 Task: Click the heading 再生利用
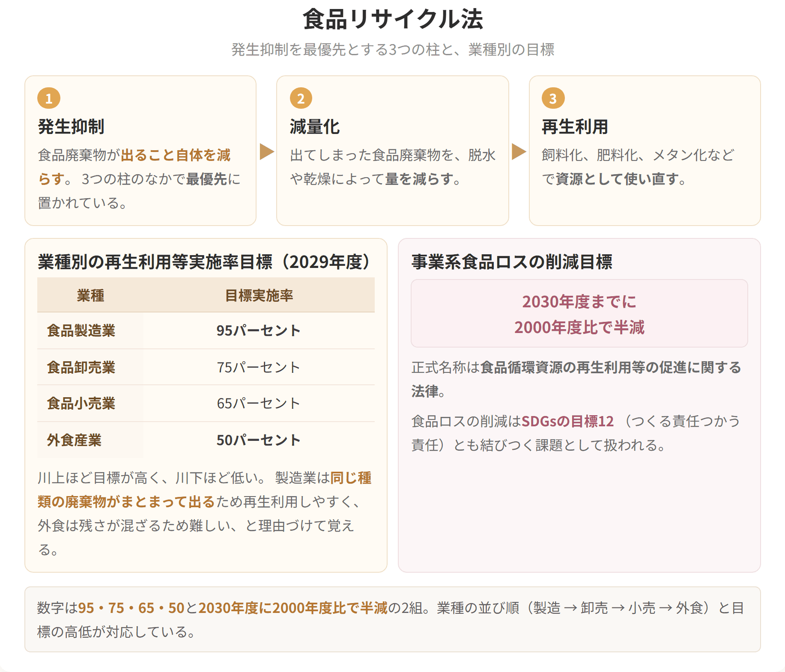click(x=575, y=127)
